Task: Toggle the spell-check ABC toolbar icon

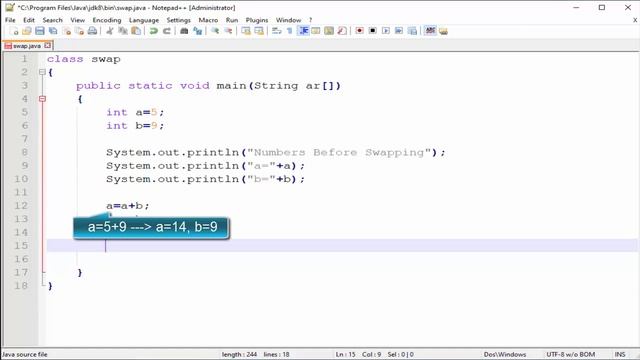Action: 430,31
